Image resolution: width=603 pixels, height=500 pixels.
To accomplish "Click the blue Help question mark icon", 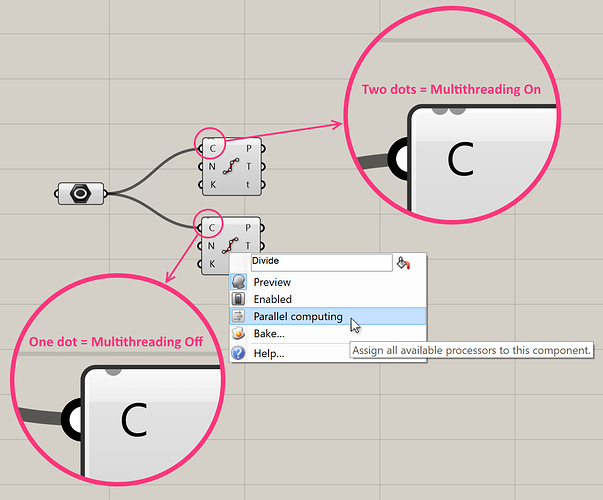I will [239, 353].
